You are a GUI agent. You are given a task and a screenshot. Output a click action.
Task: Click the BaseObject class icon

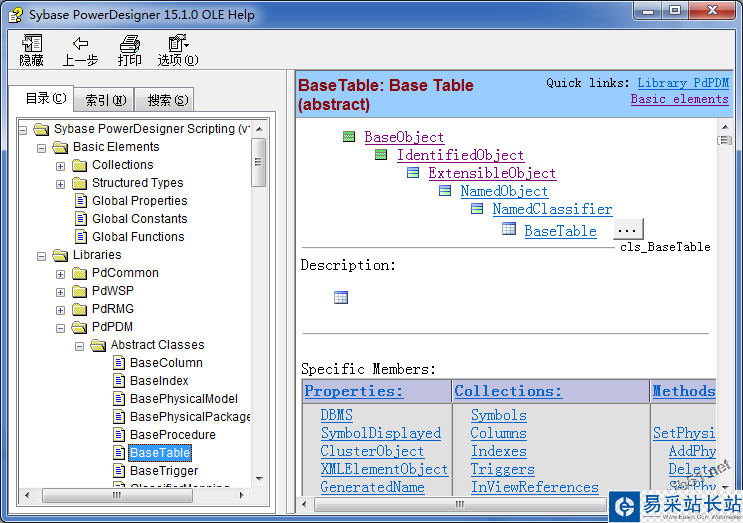[349, 137]
